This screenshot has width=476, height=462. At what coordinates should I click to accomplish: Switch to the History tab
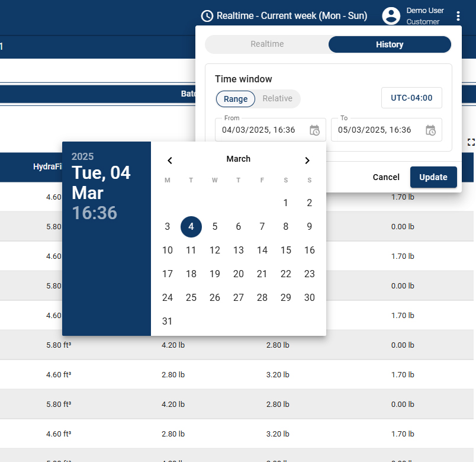[x=390, y=44]
